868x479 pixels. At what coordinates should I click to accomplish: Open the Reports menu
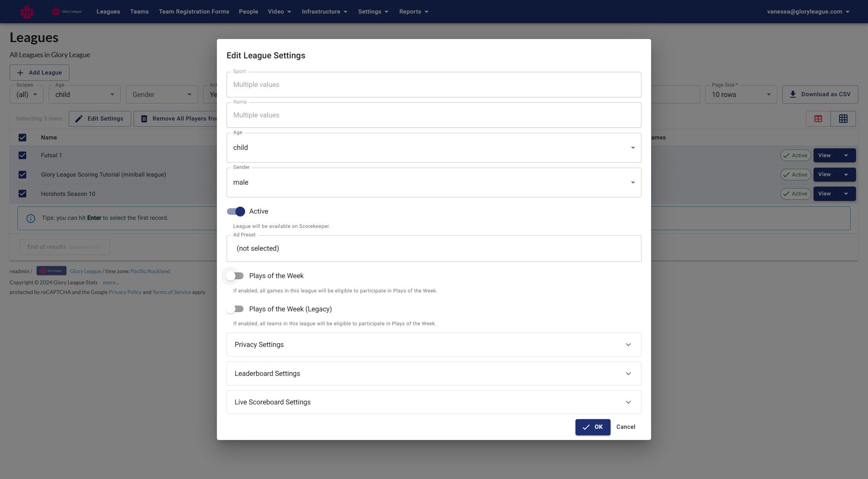(413, 12)
